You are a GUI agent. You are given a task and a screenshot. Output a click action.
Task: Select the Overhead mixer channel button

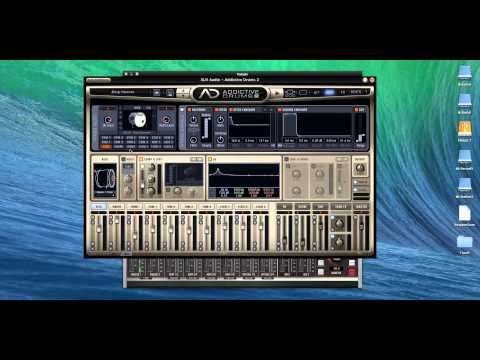click(x=284, y=207)
